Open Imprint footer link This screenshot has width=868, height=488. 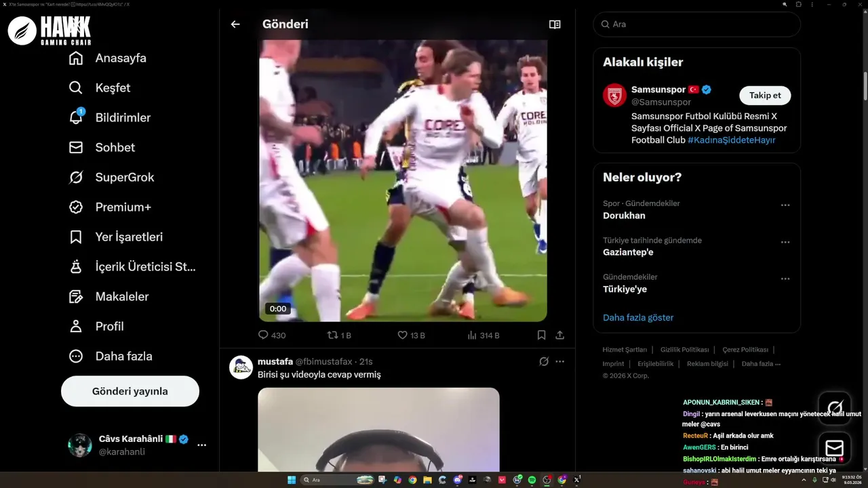point(613,364)
